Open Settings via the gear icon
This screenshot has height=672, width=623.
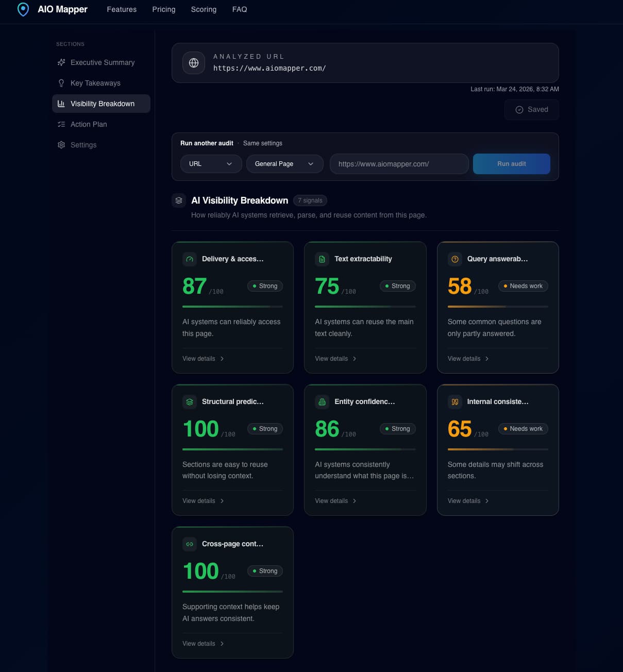point(61,145)
